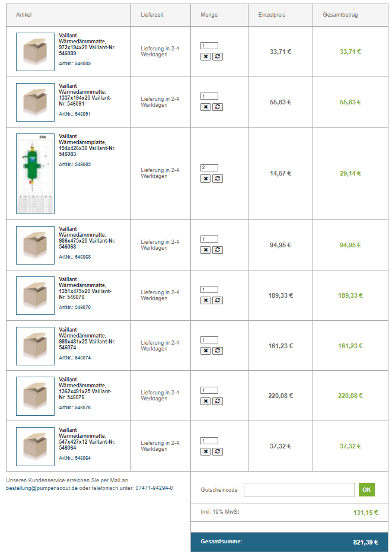
Task: Click the Gutscheincode input field
Action: (x=299, y=490)
